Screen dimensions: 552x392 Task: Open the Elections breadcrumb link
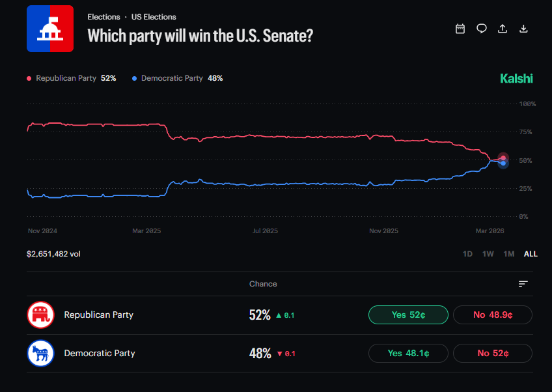[103, 17]
